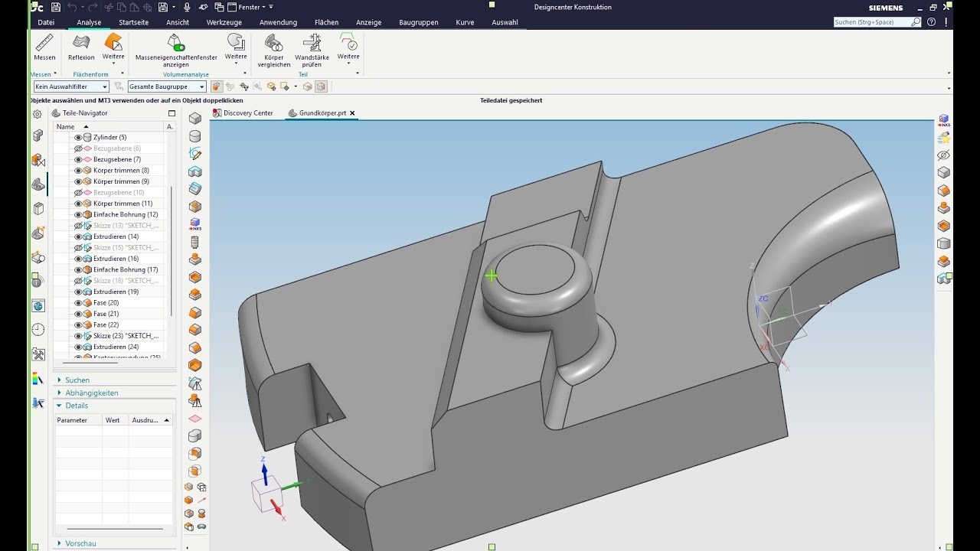Hide Extrudieren (14) feature
Screen dimensions: 980x551
click(78, 237)
